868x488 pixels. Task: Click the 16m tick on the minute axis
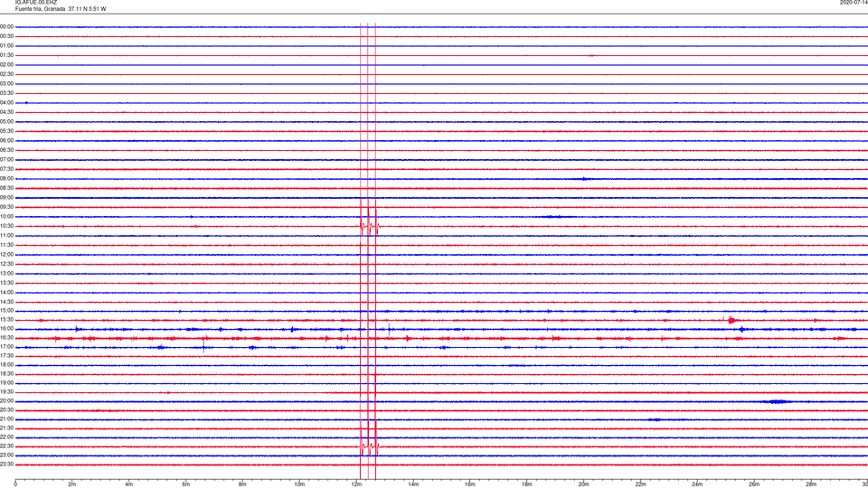(470, 484)
